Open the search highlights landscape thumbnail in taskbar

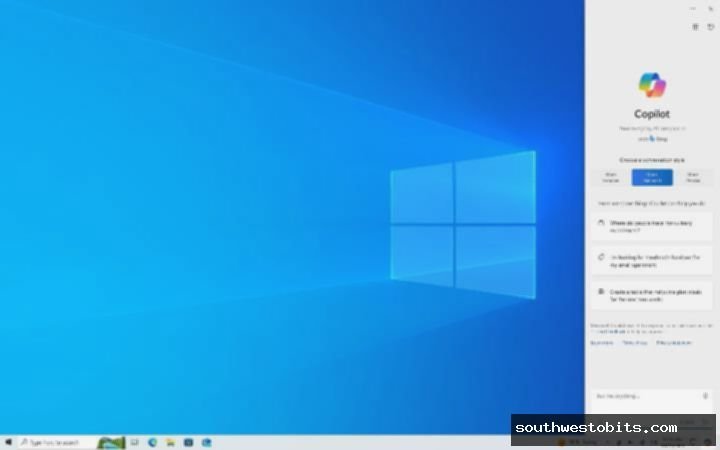[111, 443]
